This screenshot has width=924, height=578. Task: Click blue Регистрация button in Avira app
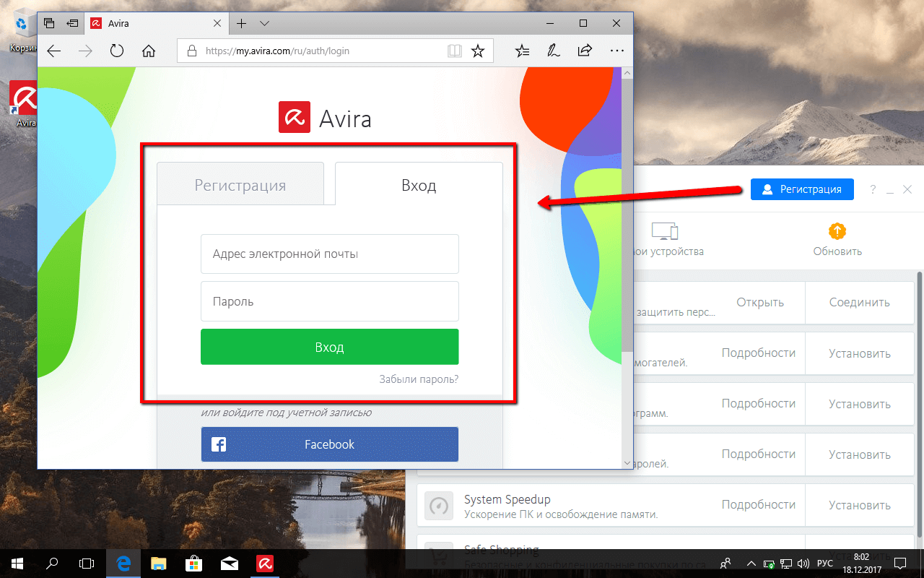[x=802, y=189]
